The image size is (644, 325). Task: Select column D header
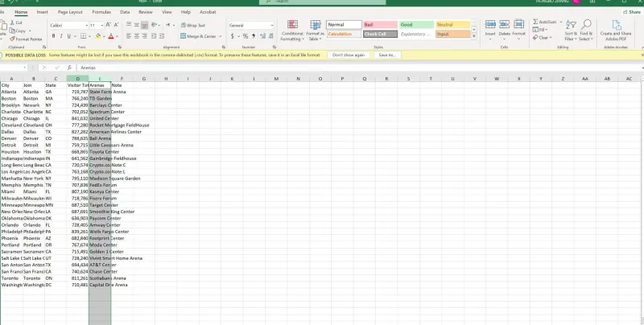tap(77, 79)
